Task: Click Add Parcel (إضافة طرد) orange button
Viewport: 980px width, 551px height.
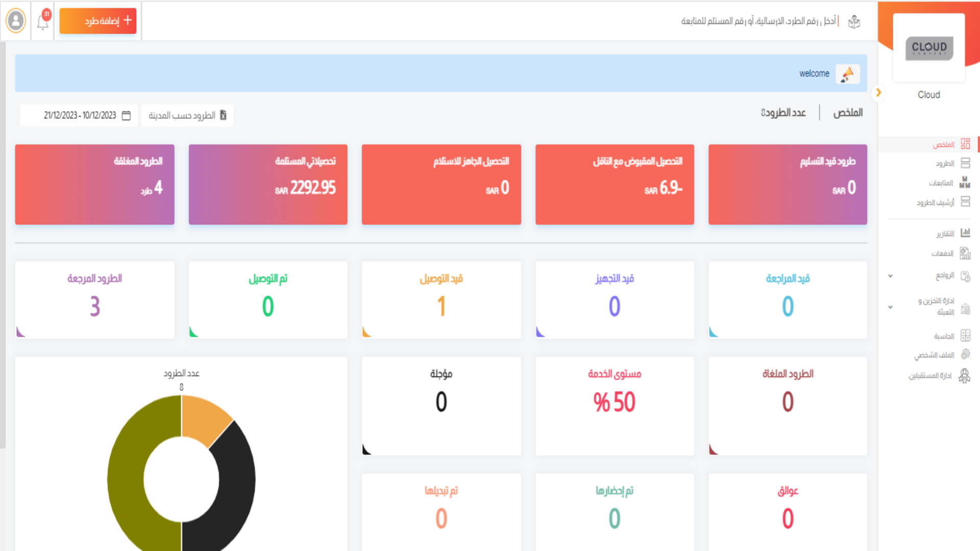Action: (98, 21)
